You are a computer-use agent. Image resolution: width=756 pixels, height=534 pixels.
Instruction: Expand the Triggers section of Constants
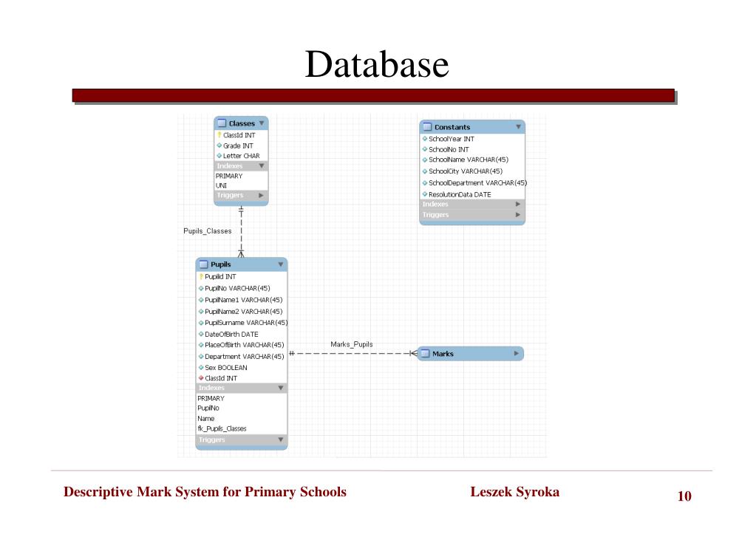(518, 214)
